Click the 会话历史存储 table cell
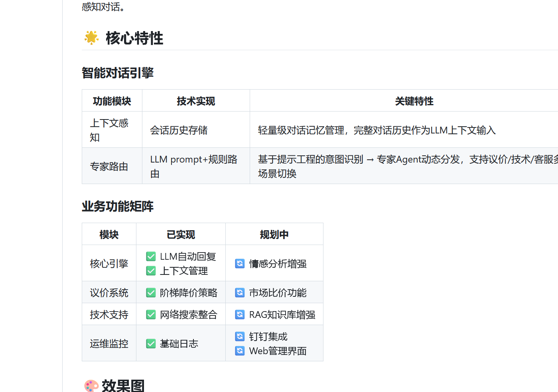Screen dimensions: 558x392 pyautogui.click(x=179, y=130)
